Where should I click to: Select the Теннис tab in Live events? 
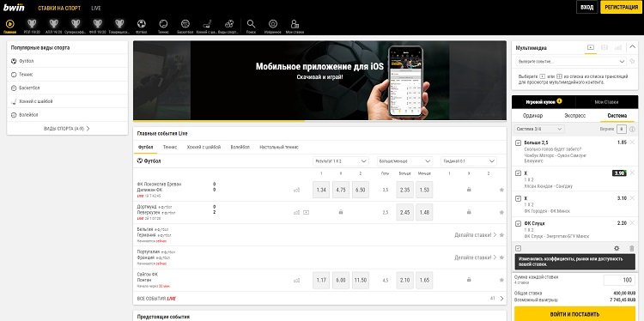170,147
